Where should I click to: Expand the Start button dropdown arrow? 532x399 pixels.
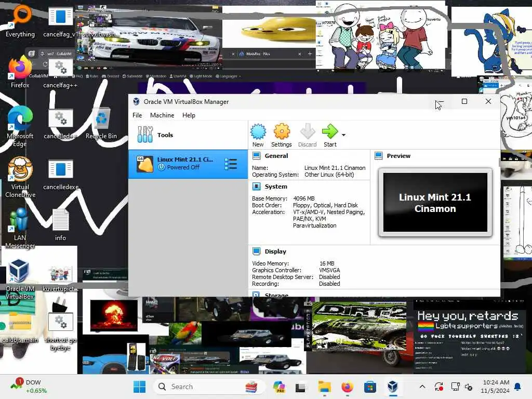point(344,135)
